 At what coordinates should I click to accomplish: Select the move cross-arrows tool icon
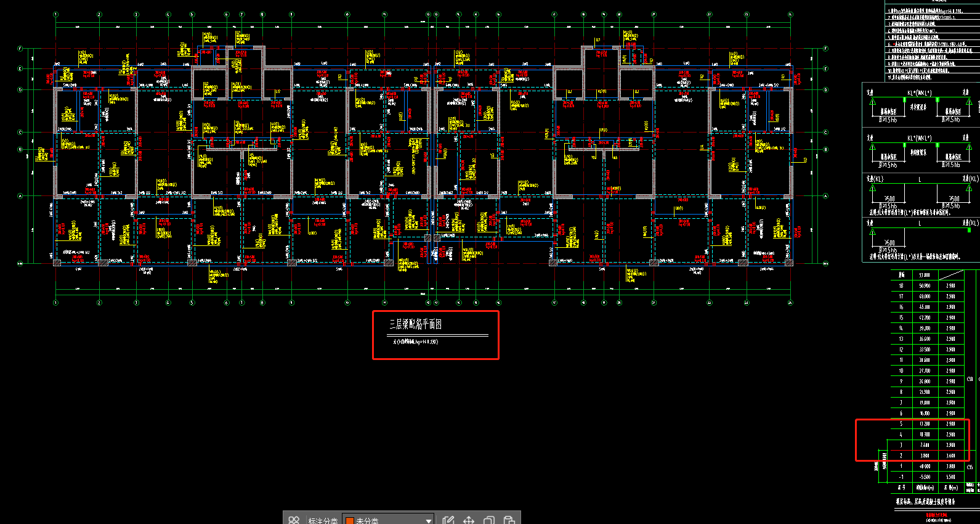tap(469, 520)
